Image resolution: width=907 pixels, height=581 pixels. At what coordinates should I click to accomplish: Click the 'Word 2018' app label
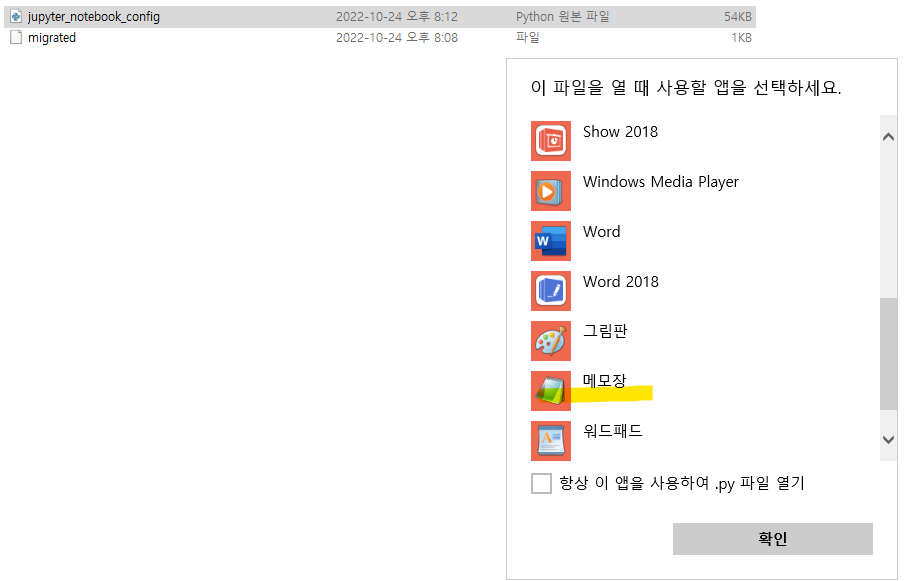click(x=621, y=282)
